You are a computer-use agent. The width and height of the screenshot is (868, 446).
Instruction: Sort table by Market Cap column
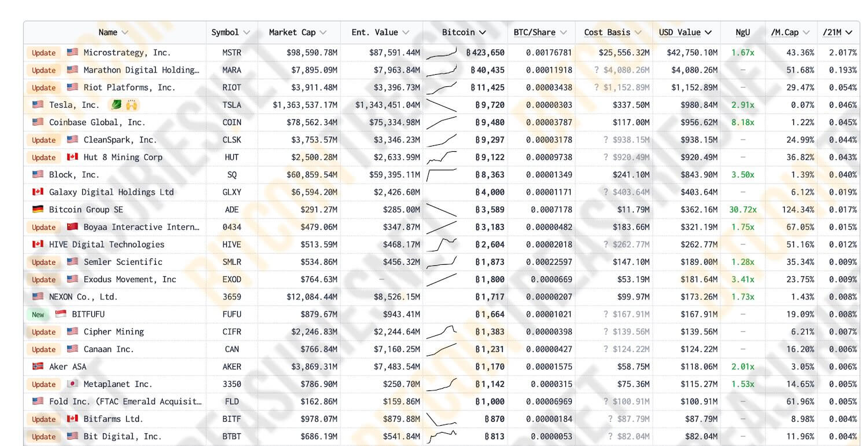(x=297, y=32)
